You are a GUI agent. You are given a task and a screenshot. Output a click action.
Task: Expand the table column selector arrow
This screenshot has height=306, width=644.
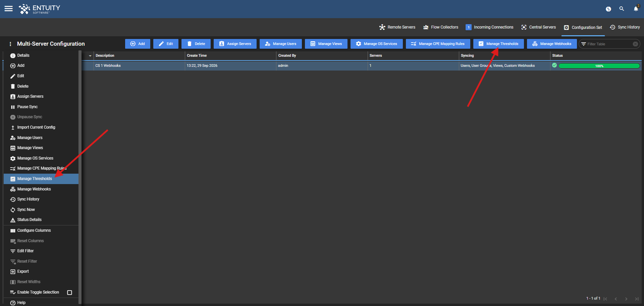(90, 56)
